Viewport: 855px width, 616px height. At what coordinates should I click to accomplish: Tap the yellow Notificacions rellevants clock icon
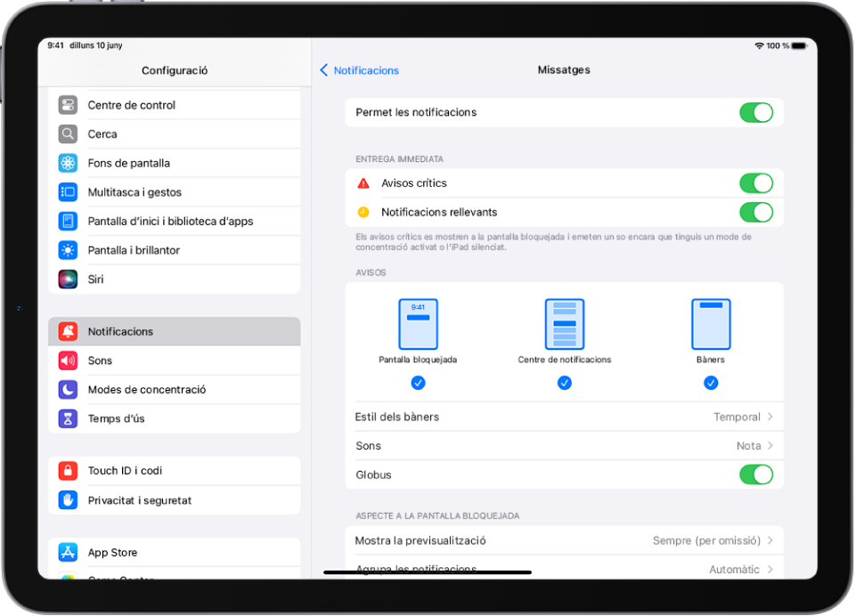point(363,212)
